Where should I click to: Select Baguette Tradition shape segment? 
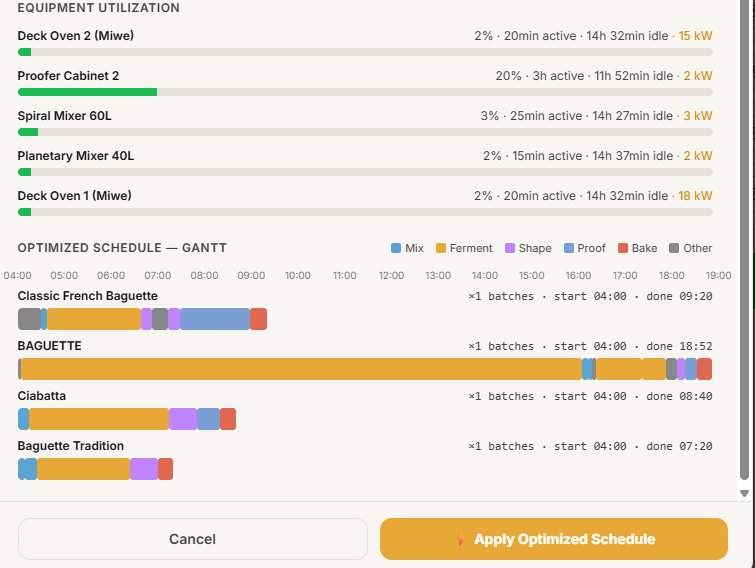[144, 469]
